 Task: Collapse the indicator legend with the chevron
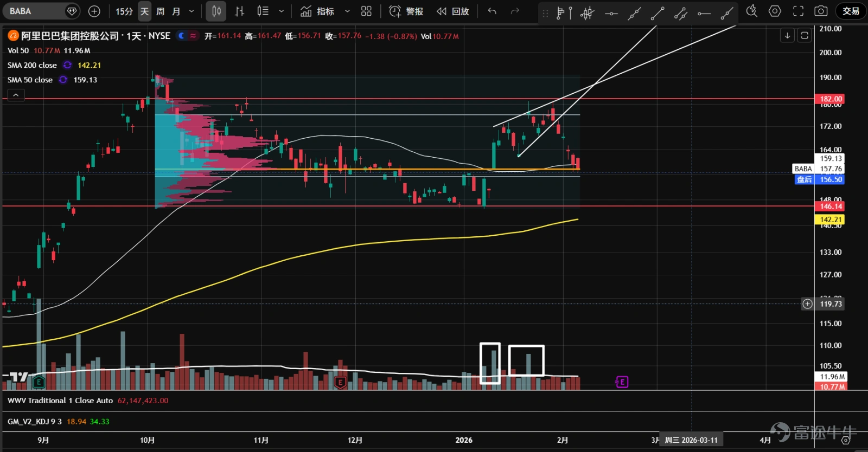[16, 95]
